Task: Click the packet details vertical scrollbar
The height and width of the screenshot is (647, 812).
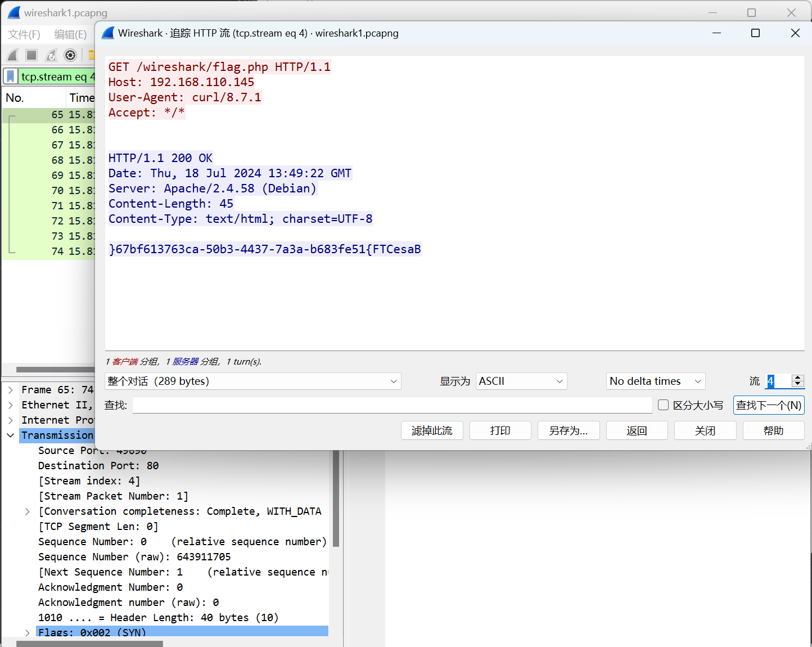Action: point(336,498)
